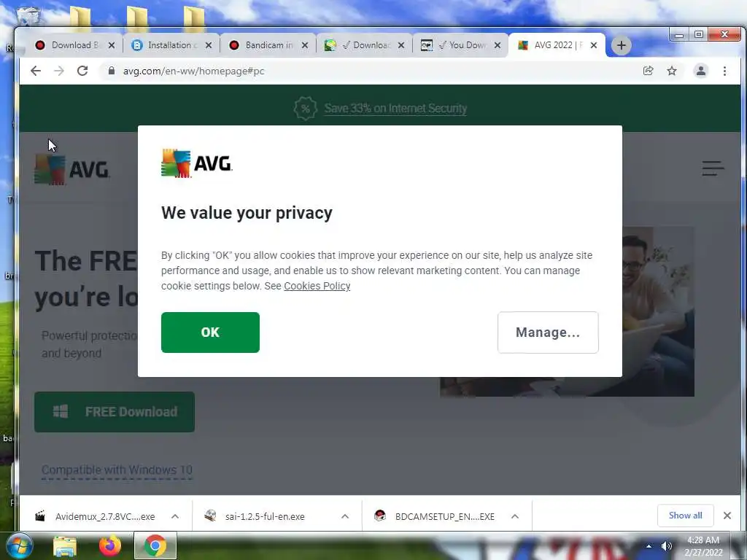Reload the AVG page

click(82, 71)
